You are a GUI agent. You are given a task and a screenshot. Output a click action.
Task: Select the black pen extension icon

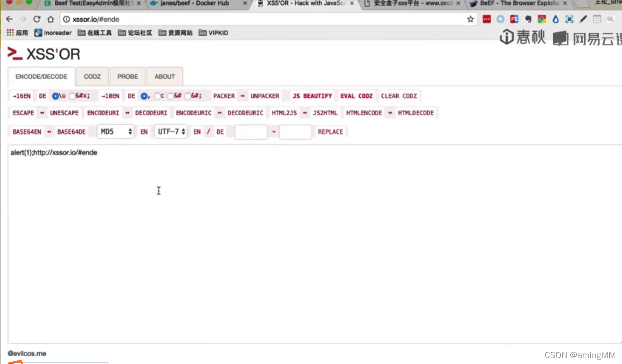pos(583,19)
